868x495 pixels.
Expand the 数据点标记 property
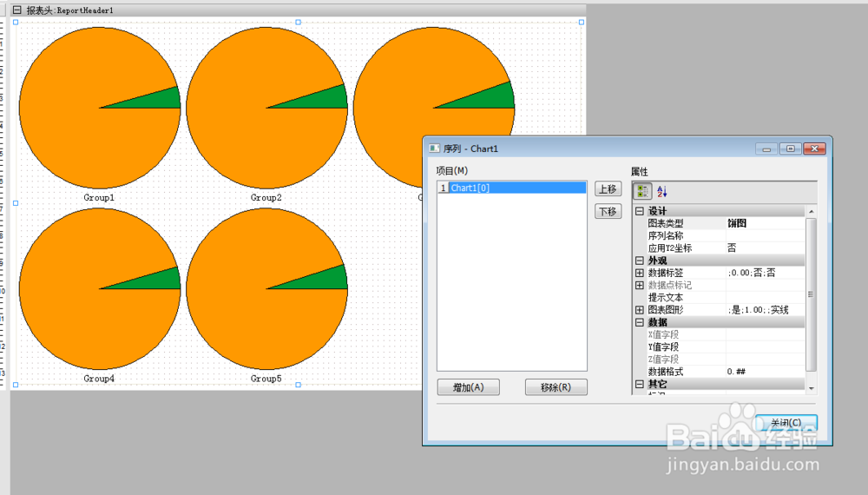pyautogui.click(x=640, y=285)
